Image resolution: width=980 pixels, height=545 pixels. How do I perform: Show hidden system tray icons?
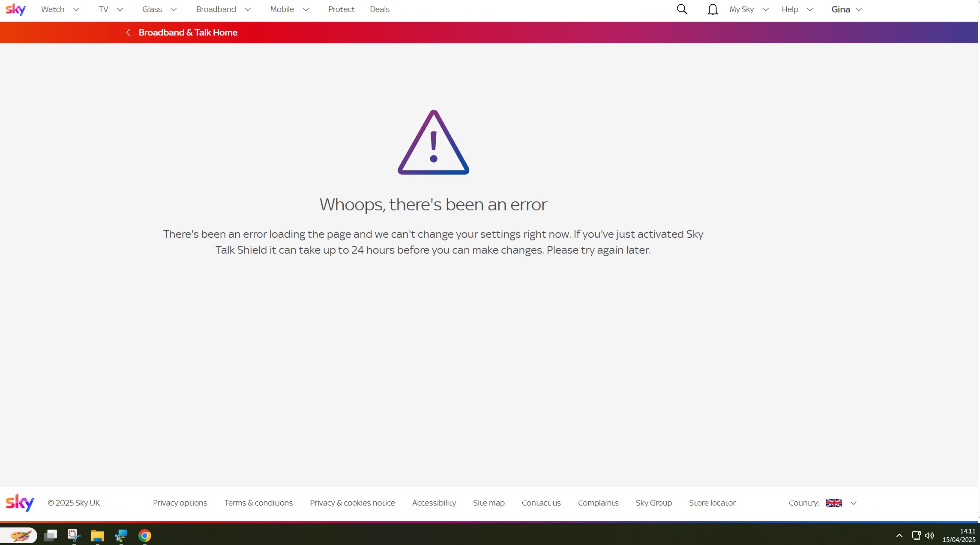pyautogui.click(x=899, y=536)
